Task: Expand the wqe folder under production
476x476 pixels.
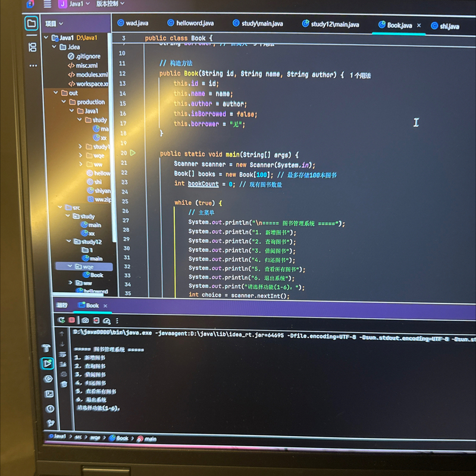Action: 80,155
